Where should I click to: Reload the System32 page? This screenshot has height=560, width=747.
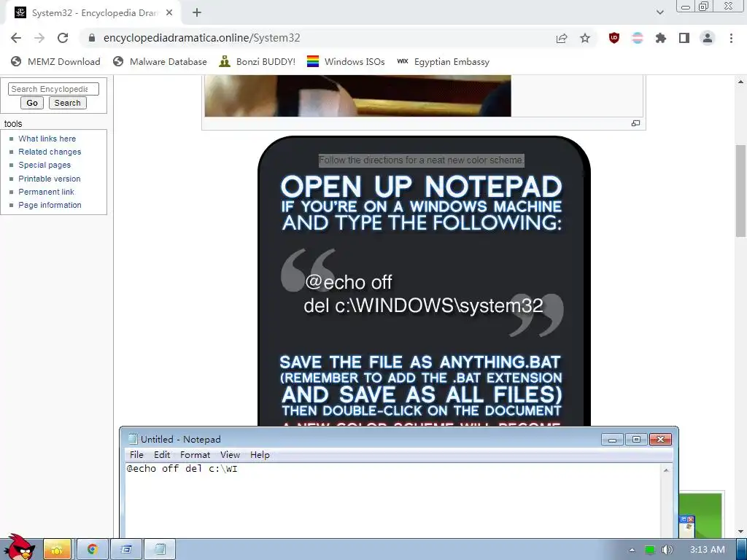point(63,38)
